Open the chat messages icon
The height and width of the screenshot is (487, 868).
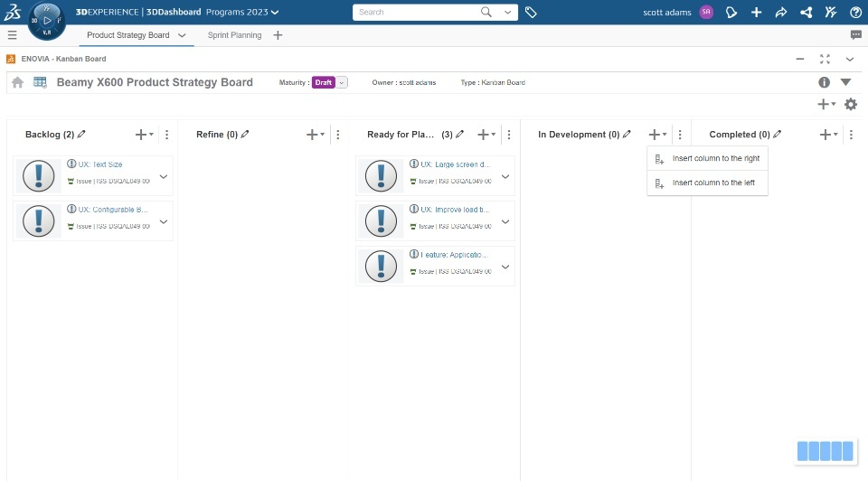pyautogui.click(x=855, y=35)
